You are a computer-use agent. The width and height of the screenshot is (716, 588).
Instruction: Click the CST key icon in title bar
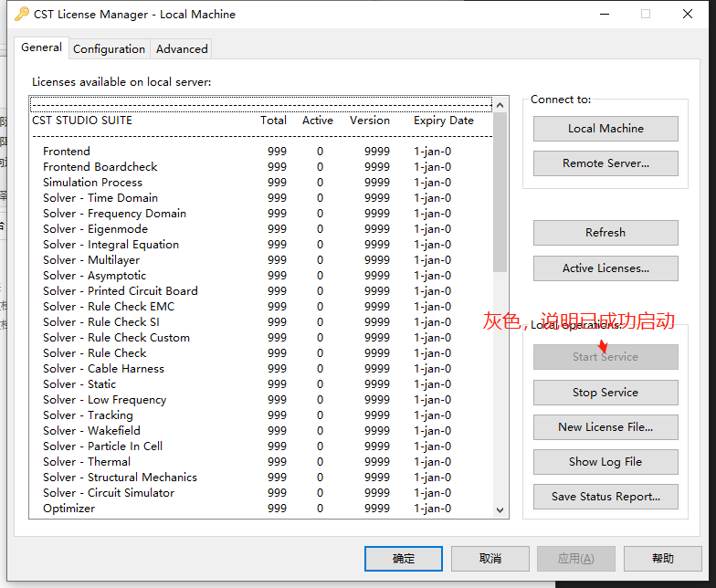[22, 15]
